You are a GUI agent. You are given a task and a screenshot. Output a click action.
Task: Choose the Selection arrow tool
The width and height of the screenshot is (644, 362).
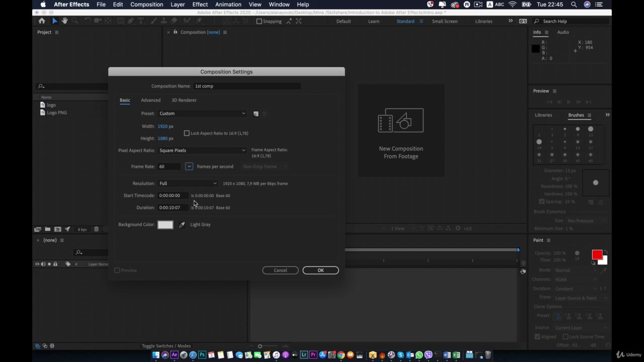(54, 21)
